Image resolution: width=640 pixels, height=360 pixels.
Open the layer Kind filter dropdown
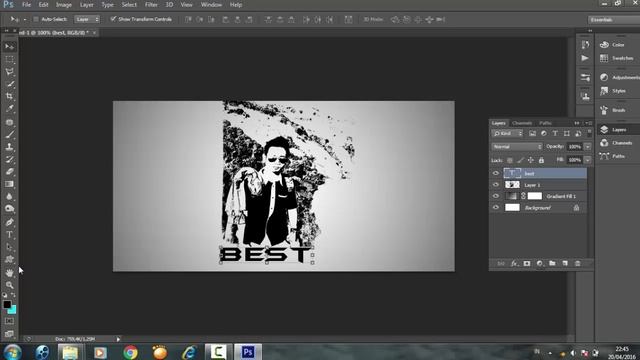coord(507,133)
